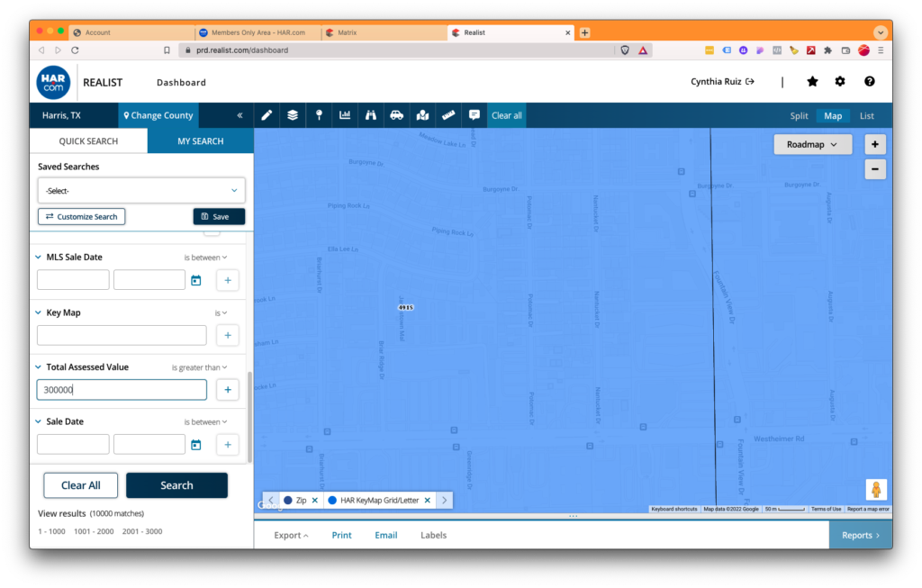Open the Export menu
This screenshot has width=922, height=588.
coord(291,535)
